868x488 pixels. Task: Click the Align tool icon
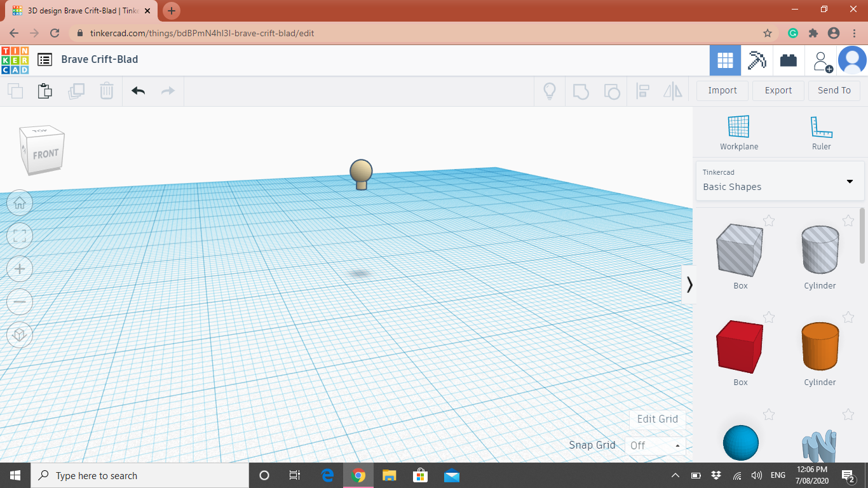coord(642,91)
